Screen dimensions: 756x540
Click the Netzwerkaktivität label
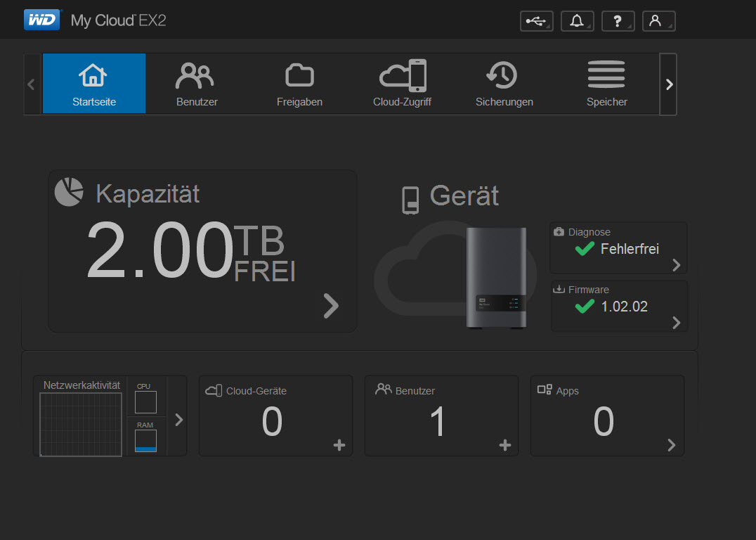(82, 385)
